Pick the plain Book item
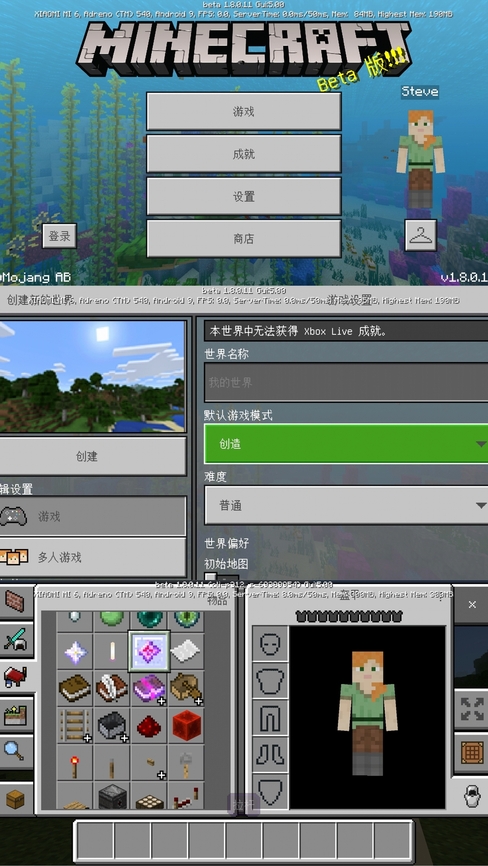This screenshot has height=866, width=488. click(x=75, y=689)
